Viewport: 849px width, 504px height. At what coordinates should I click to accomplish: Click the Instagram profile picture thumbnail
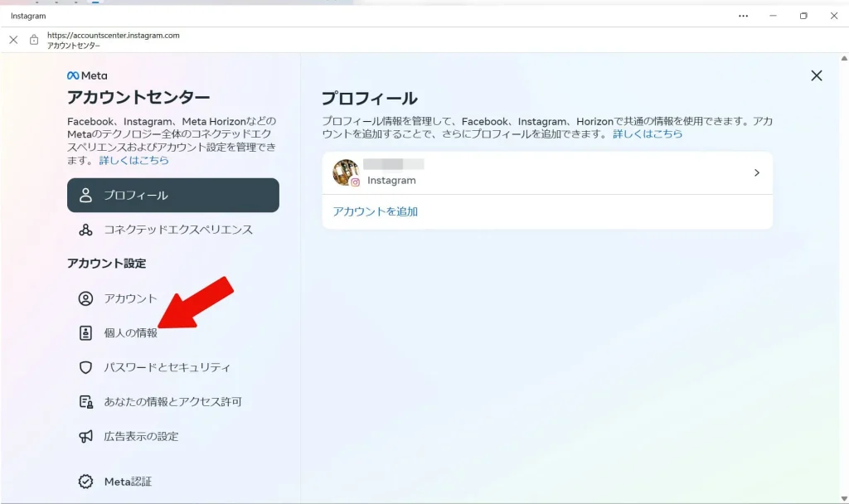point(346,172)
